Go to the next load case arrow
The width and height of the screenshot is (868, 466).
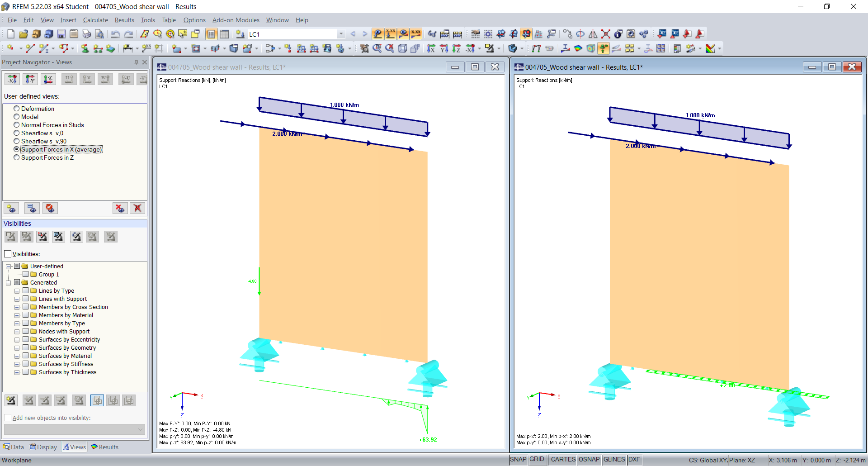pyautogui.click(x=365, y=34)
